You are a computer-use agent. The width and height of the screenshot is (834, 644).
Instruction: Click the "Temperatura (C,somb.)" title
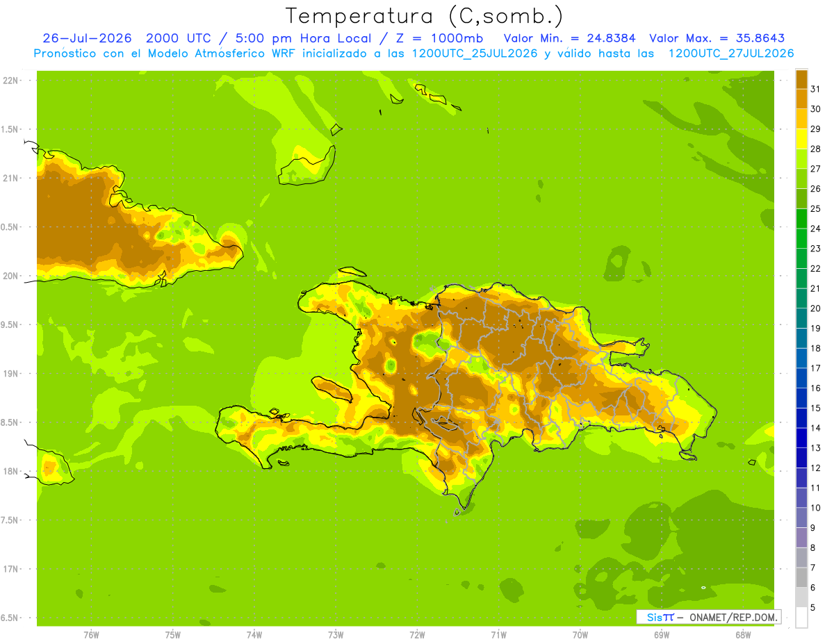point(424,16)
